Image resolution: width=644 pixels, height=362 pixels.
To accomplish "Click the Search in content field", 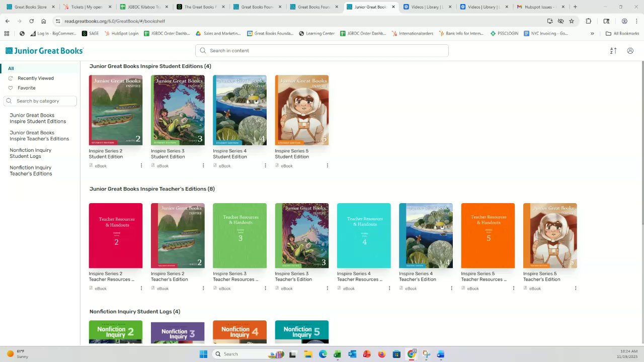I will 322,51.
